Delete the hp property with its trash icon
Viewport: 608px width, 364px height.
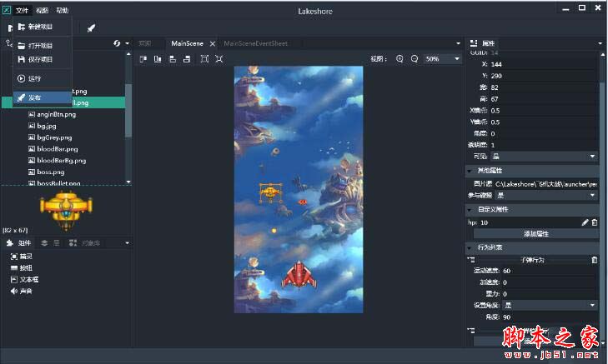click(595, 222)
